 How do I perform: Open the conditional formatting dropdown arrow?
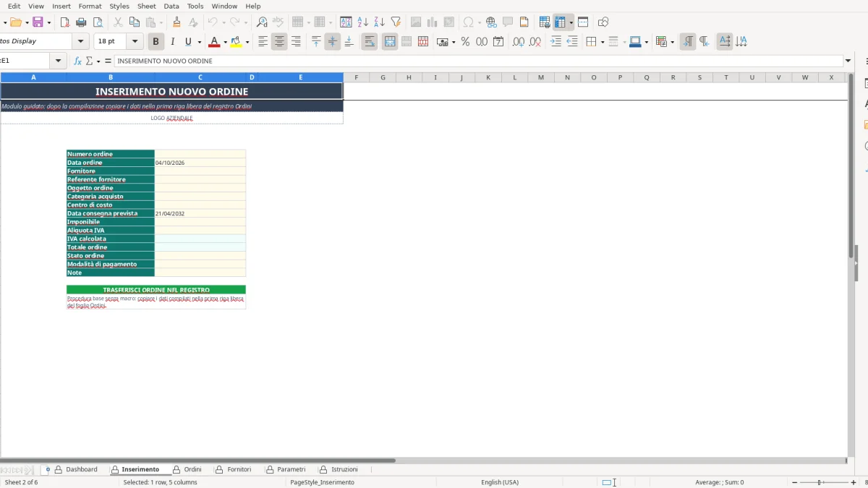[672, 42]
